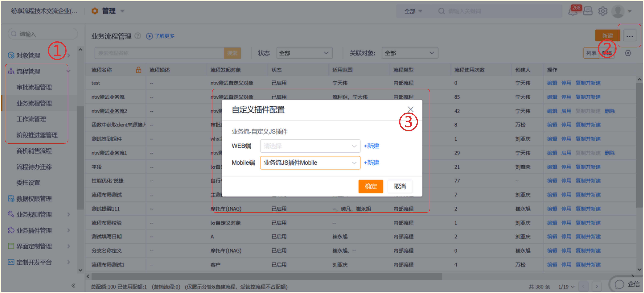Expand the 业务规则管理 sidebar group
644x293 pixels.
point(69,214)
